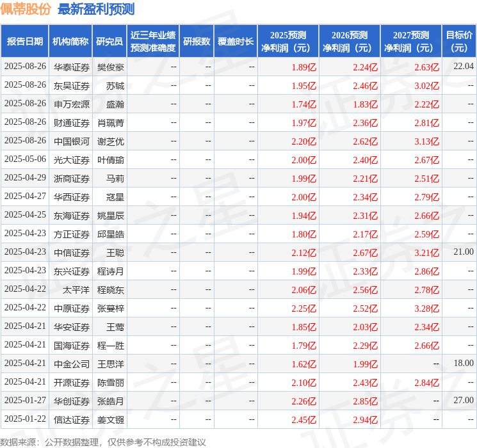Click analyst name 王思洋

pos(110,364)
